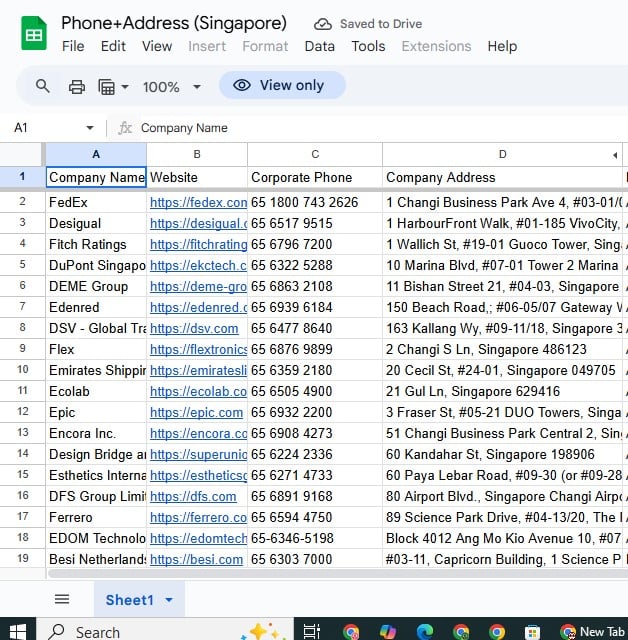Expand the Sheet1 tab dropdown arrow
The image size is (628, 640).
169,600
